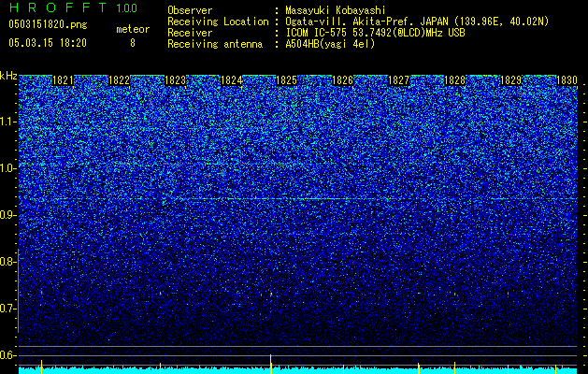Click the Observer field label
588x374 pixels.
[x=190, y=11]
